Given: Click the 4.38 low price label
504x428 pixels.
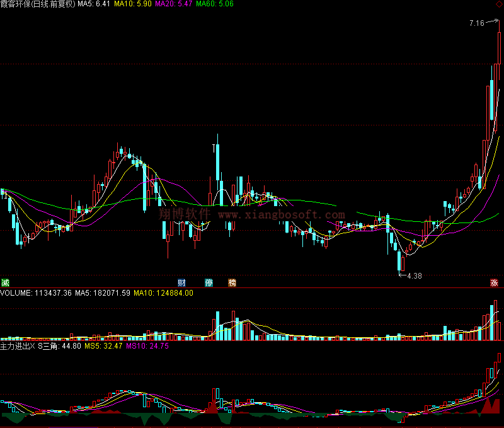Looking at the screenshot, I should coord(415,276).
